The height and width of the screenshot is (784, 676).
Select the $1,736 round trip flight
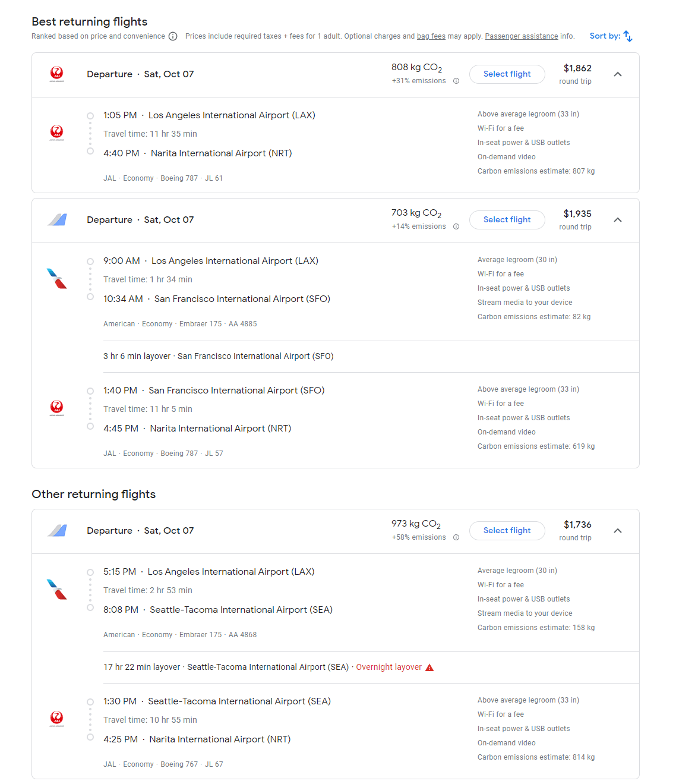pyautogui.click(x=507, y=530)
